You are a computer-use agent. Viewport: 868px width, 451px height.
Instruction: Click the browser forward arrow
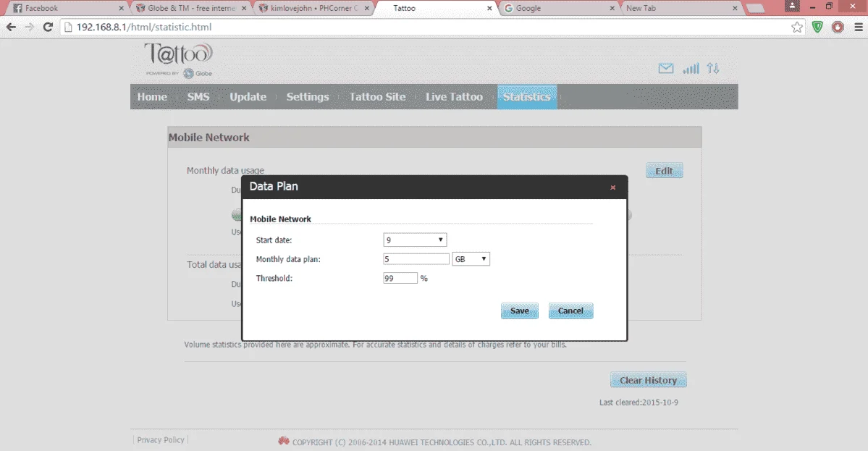30,27
